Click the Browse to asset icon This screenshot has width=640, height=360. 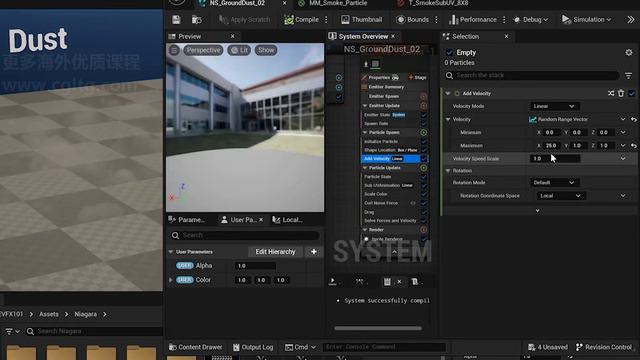(197, 19)
